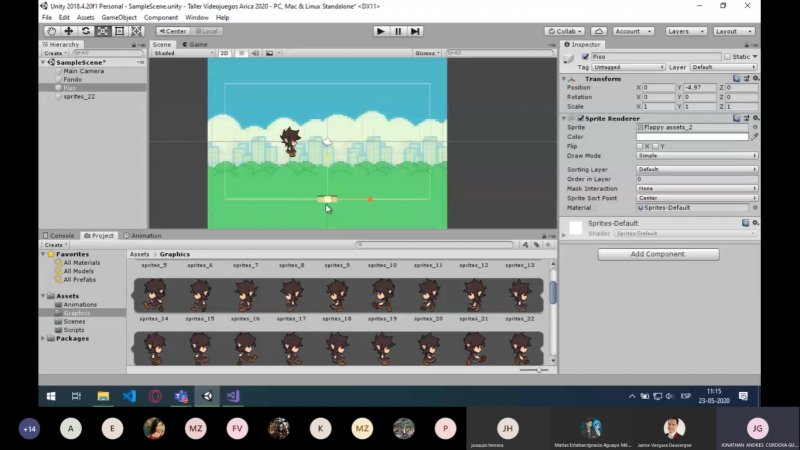Click the Pause button
The height and width of the screenshot is (450, 800).
coord(398,31)
